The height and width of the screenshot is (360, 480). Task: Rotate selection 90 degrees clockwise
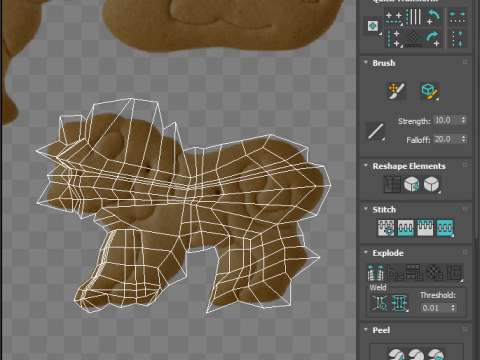(433, 39)
